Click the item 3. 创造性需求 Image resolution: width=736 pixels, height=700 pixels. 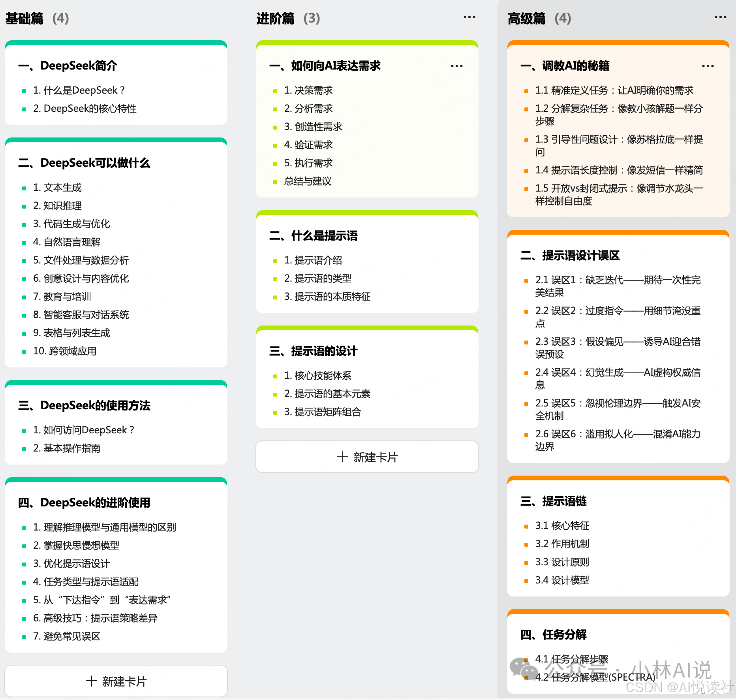tap(313, 127)
